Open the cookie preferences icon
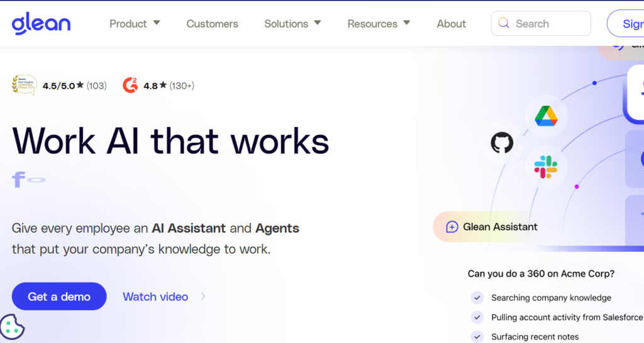The width and height of the screenshot is (644, 343). pyautogui.click(x=12, y=327)
